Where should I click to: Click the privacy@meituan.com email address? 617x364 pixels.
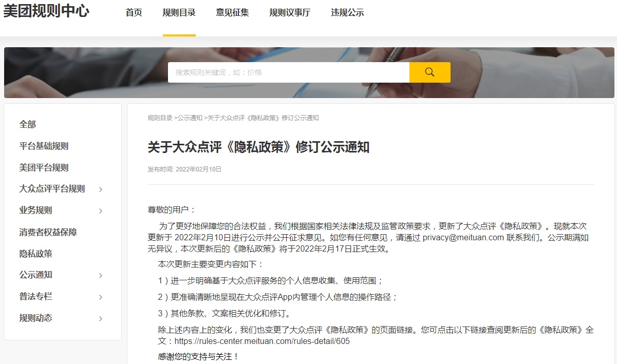pos(463,238)
